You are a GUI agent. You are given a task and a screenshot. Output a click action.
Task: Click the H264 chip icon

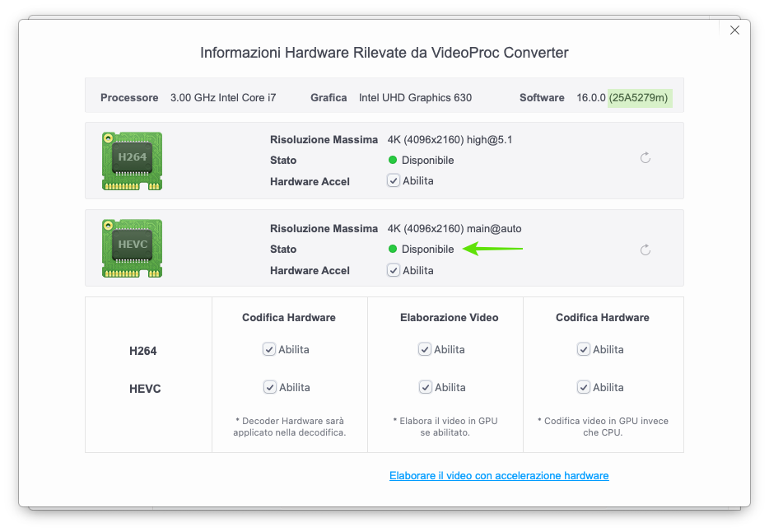[x=132, y=161]
